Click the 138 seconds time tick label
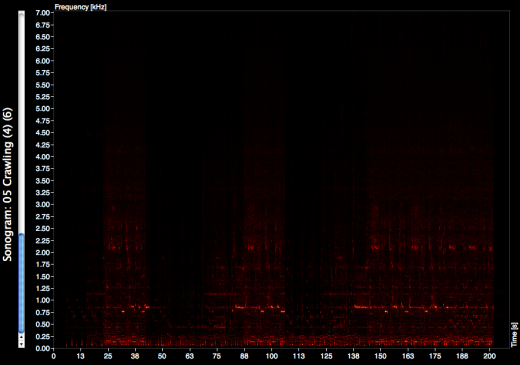Image resolution: width=520 pixels, height=365 pixels. pos(353,356)
